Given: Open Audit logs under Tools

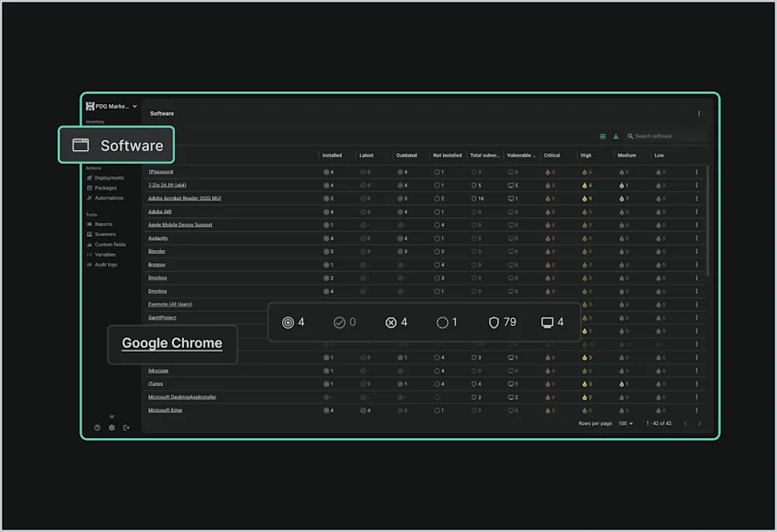Looking at the screenshot, I should [x=106, y=265].
